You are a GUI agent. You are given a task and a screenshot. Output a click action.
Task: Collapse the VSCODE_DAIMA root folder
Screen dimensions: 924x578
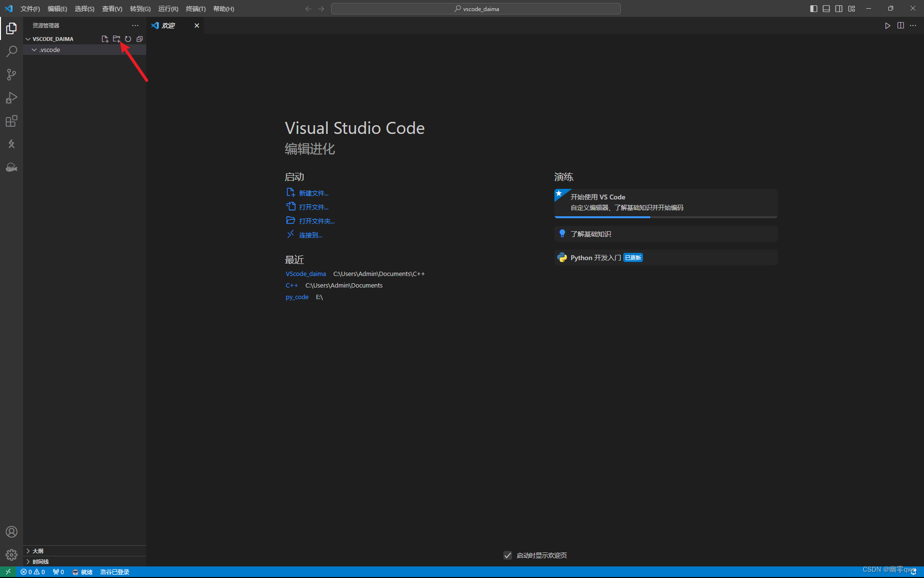click(28, 39)
